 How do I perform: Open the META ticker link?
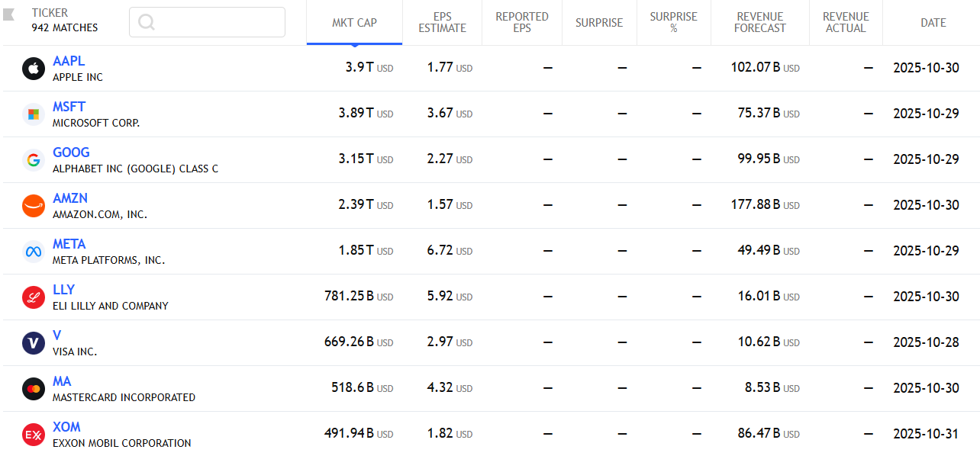pos(69,244)
